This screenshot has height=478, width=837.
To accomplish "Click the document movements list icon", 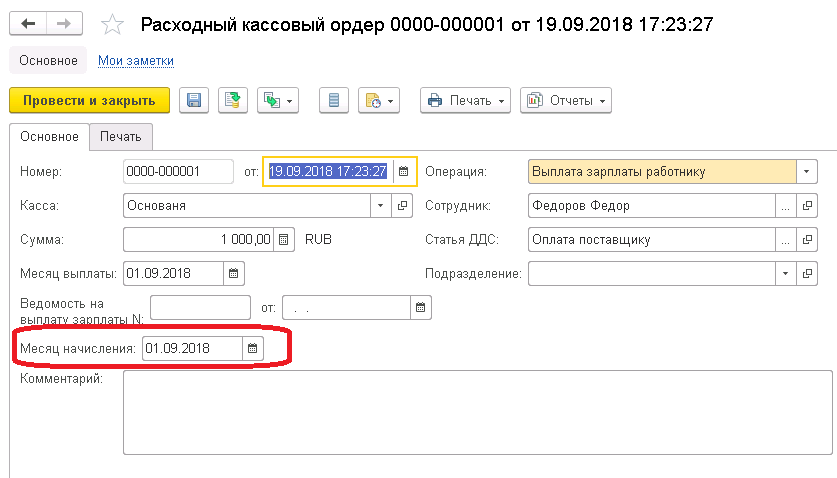I will point(334,100).
